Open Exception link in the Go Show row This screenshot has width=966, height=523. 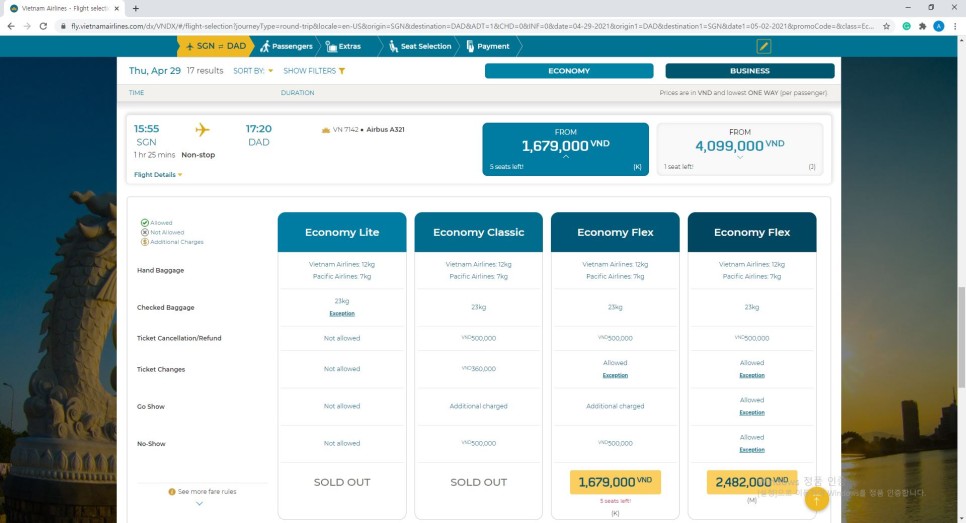click(x=752, y=413)
